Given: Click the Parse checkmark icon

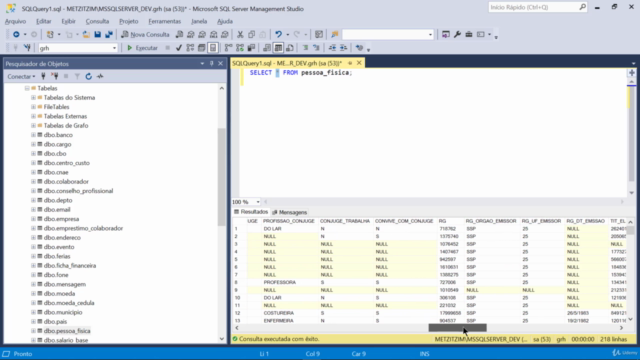Looking at the screenshot, I should [178, 48].
